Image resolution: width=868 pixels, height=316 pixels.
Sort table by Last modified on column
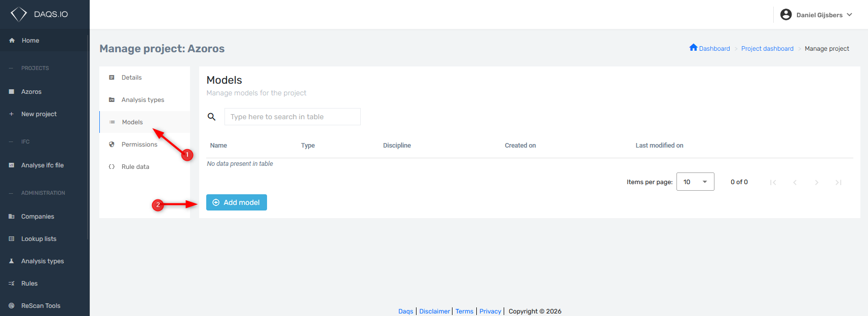pos(659,146)
